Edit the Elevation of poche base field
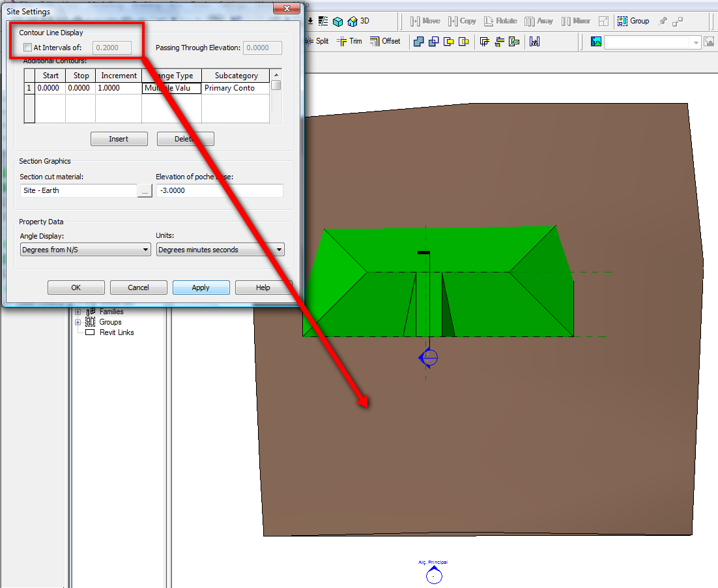 pos(220,190)
